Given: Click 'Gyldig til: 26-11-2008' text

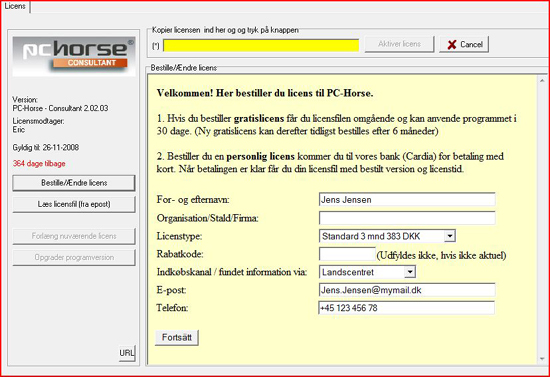Looking at the screenshot, I should coord(46,148).
